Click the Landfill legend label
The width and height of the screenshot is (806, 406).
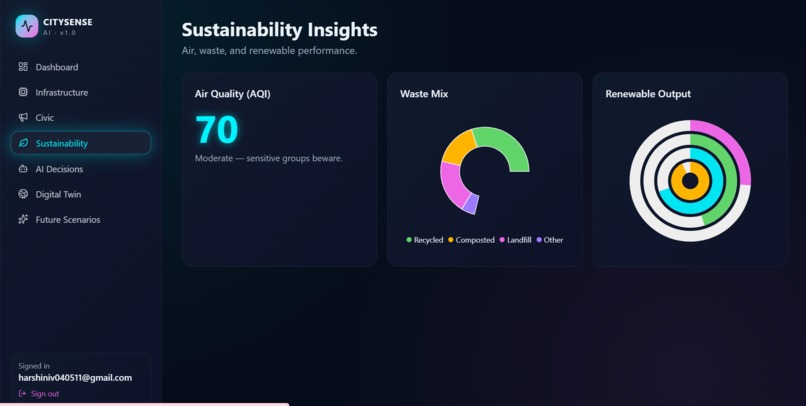point(519,240)
